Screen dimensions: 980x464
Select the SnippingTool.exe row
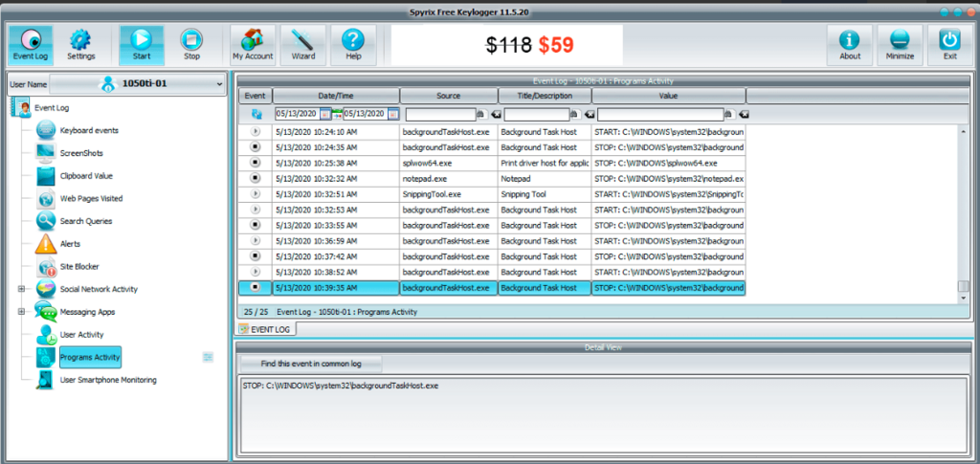click(x=492, y=194)
